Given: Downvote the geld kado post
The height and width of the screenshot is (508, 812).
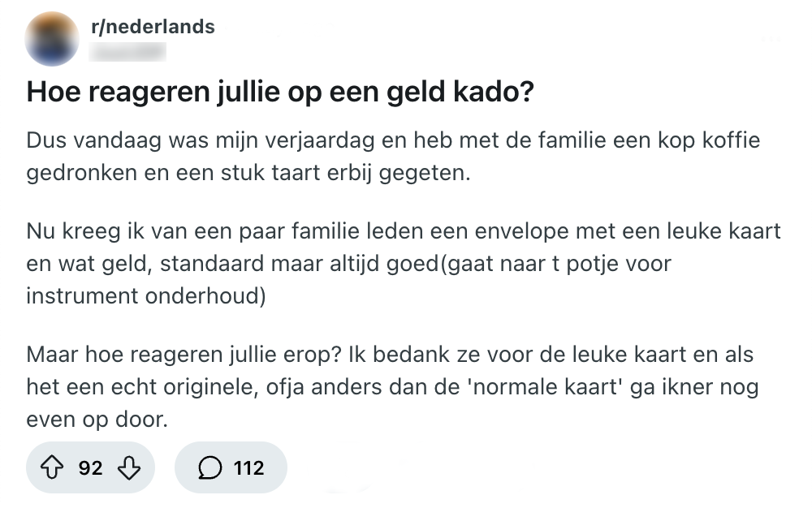Looking at the screenshot, I should (x=130, y=467).
